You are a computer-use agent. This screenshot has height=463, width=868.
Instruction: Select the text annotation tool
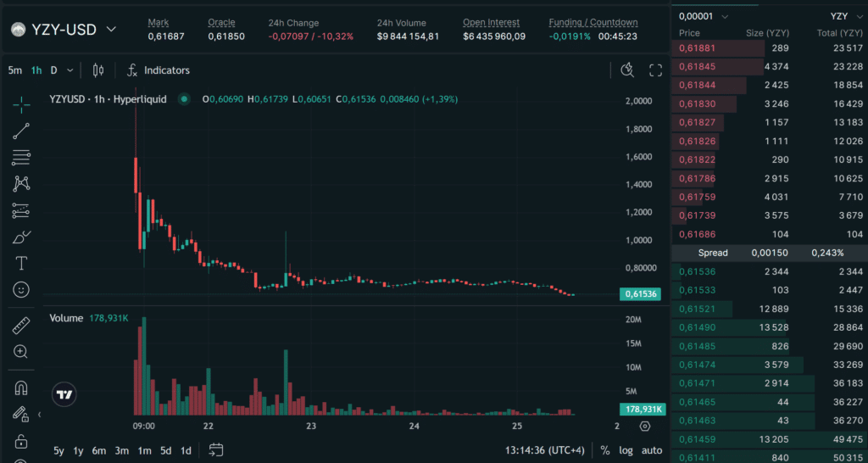(x=21, y=263)
